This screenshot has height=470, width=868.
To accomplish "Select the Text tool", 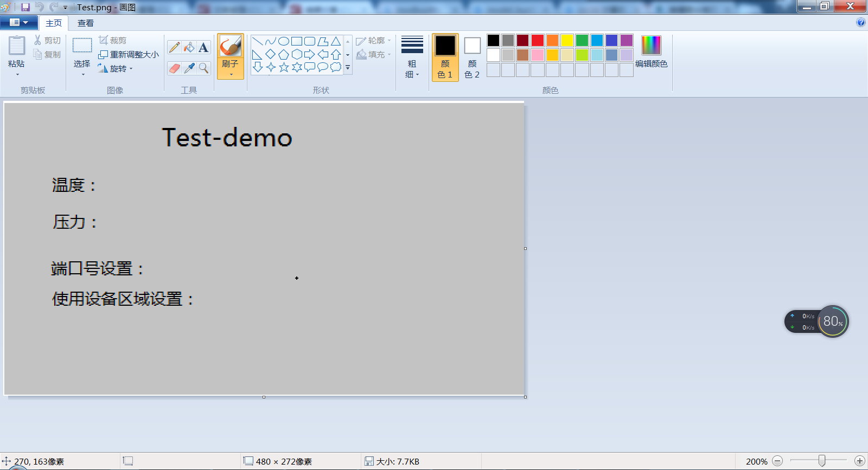I will click(203, 47).
